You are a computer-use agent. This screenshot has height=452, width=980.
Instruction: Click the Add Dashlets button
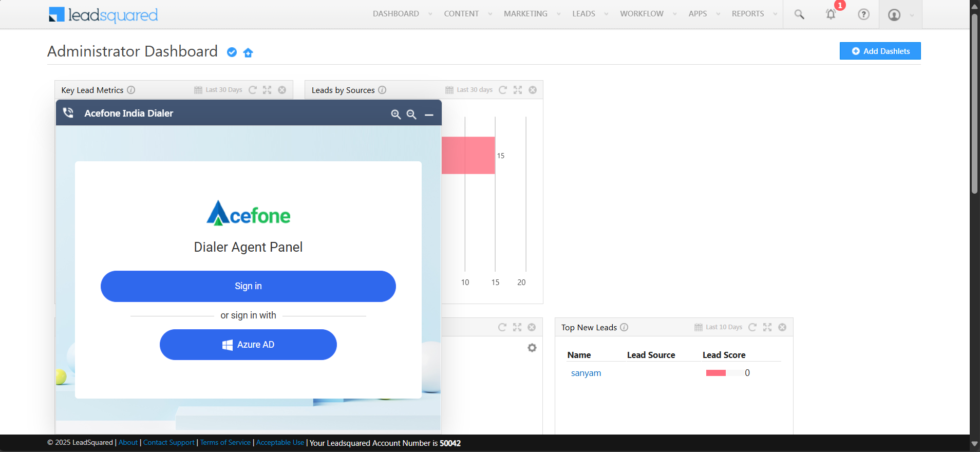pyautogui.click(x=880, y=51)
